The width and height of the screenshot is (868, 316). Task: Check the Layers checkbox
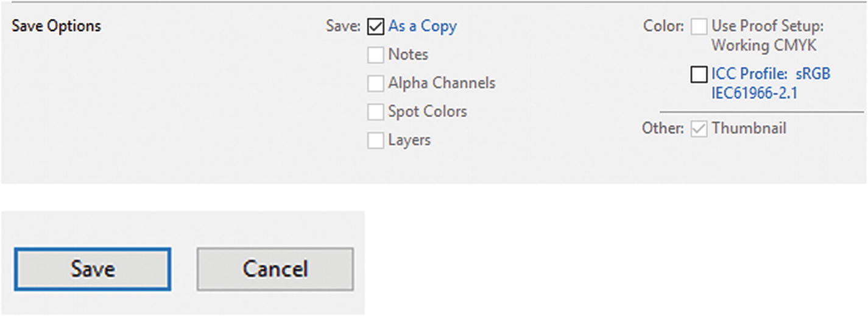point(376,140)
